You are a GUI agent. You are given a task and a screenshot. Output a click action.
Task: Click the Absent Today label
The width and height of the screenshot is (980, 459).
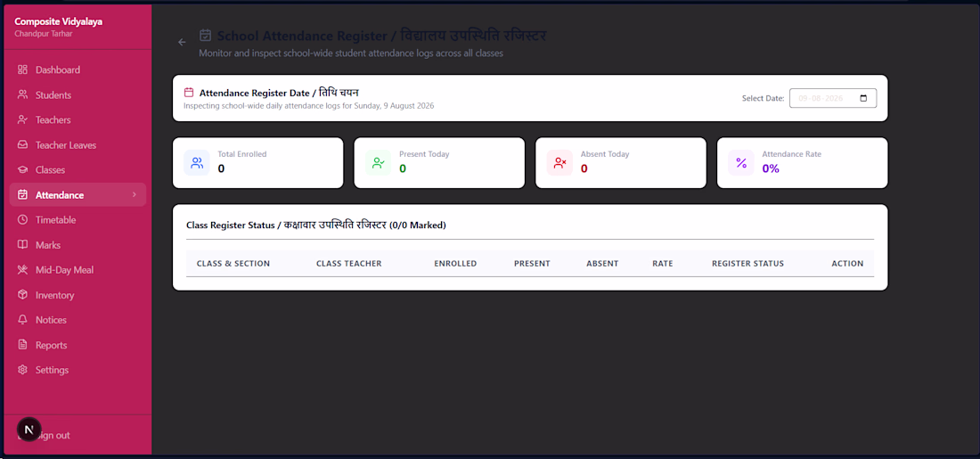tap(605, 154)
